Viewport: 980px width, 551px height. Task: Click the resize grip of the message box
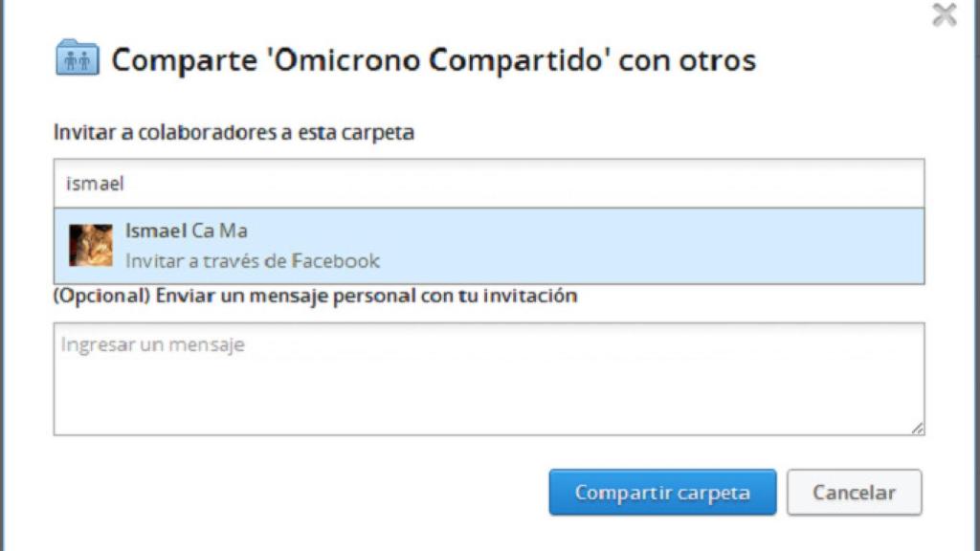pyautogui.click(x=917, y=426)
